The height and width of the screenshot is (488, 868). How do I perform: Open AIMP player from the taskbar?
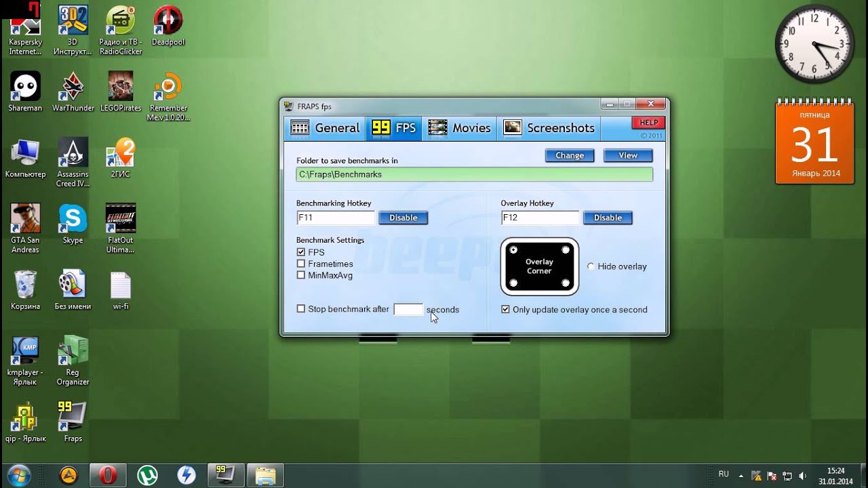68,475
